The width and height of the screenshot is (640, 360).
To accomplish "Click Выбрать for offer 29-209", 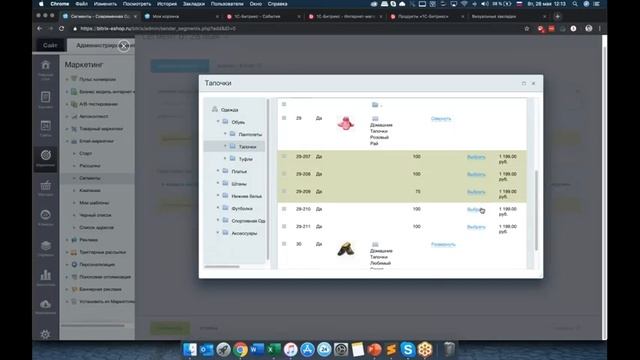I will point(476,192).
